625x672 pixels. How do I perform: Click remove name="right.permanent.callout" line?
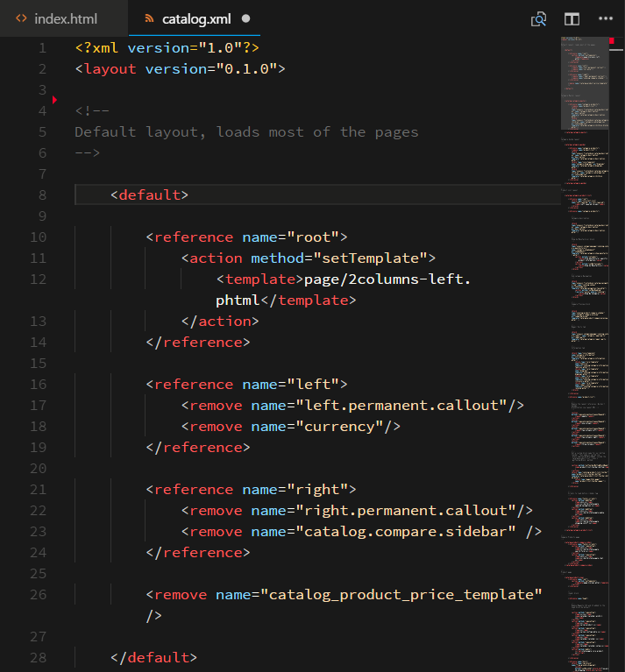point(357,511)
